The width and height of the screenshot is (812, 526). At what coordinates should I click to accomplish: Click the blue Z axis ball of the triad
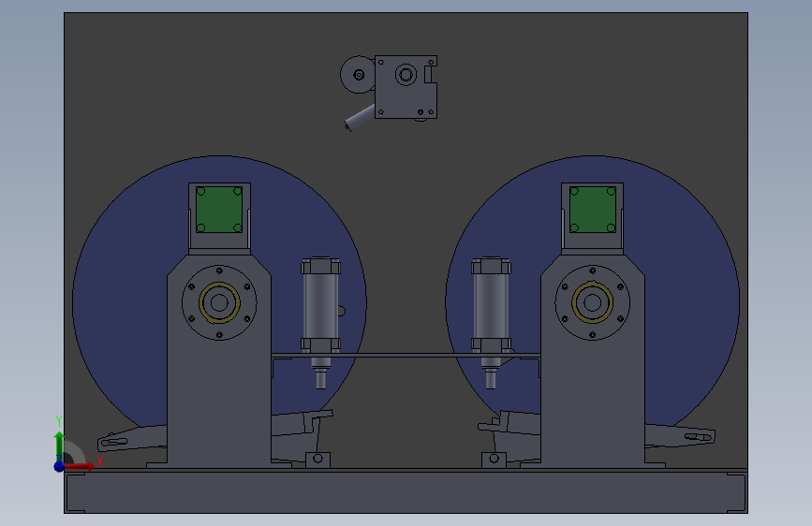[x=59, y=466]
